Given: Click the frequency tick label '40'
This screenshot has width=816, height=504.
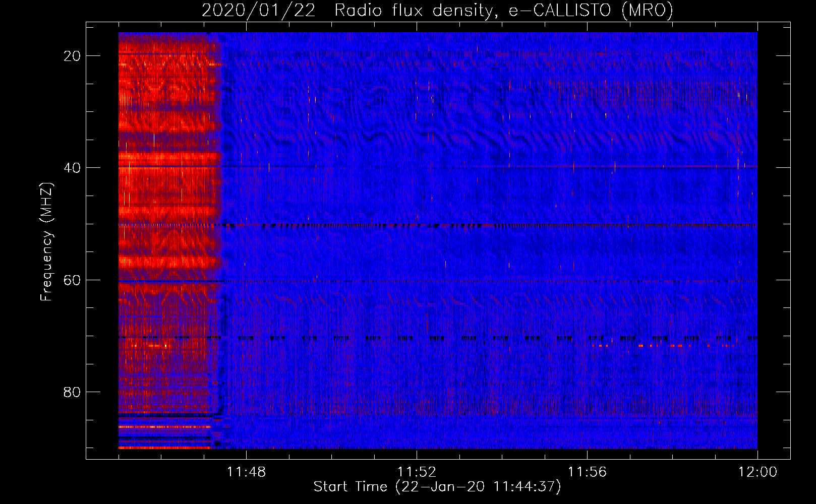Looking at the screenshot, I should [x=72, y=168].
